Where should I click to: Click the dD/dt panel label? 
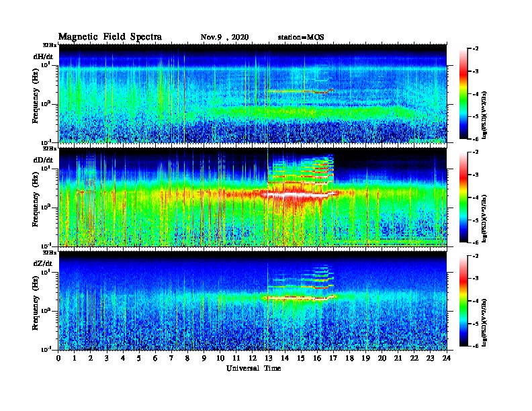tap(43, 160)
